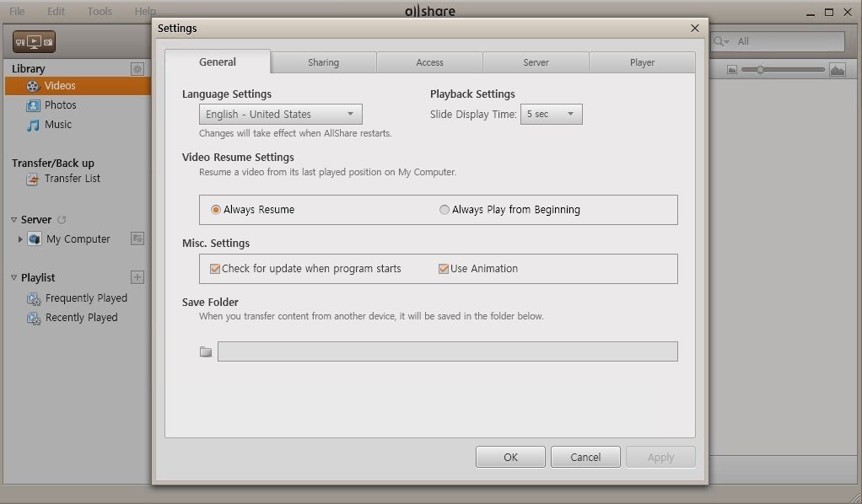Switch to the General tab
Viewport: 862px width, 504px height.
218,62
